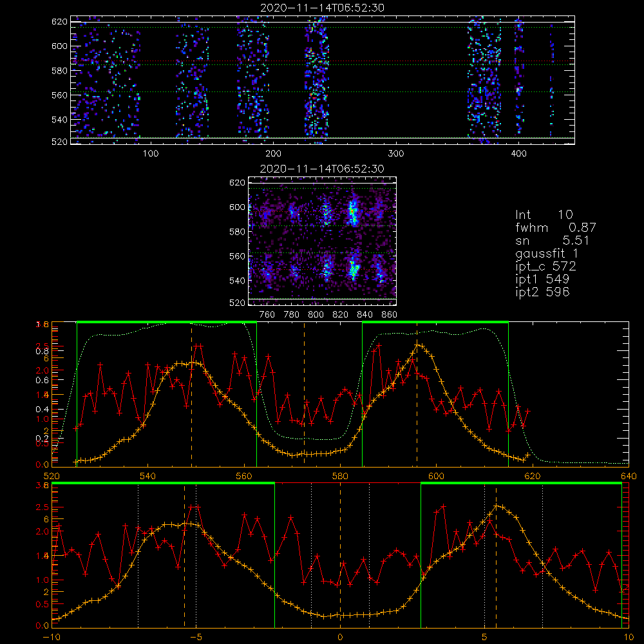Click x-axis label 800 under middle image

click(316, 315)
